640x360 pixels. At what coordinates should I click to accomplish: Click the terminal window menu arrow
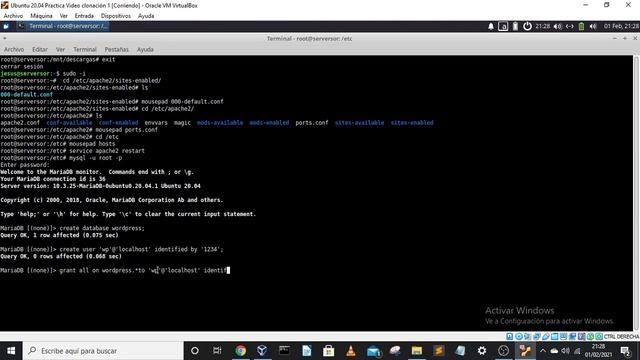pos(4,38)
